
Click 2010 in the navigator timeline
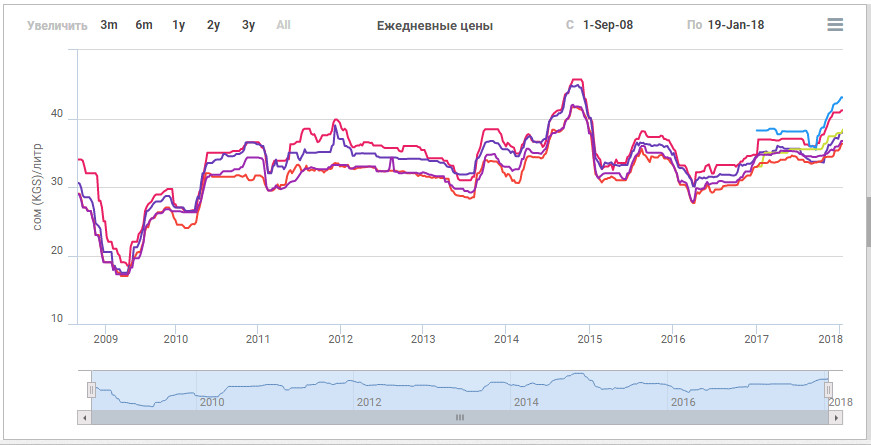point(211,402)
